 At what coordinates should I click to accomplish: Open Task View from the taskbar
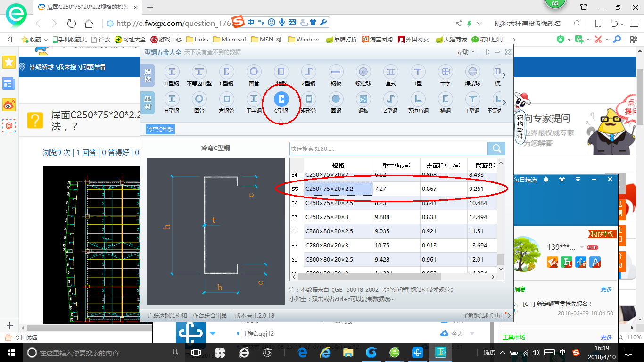[196, 353]
